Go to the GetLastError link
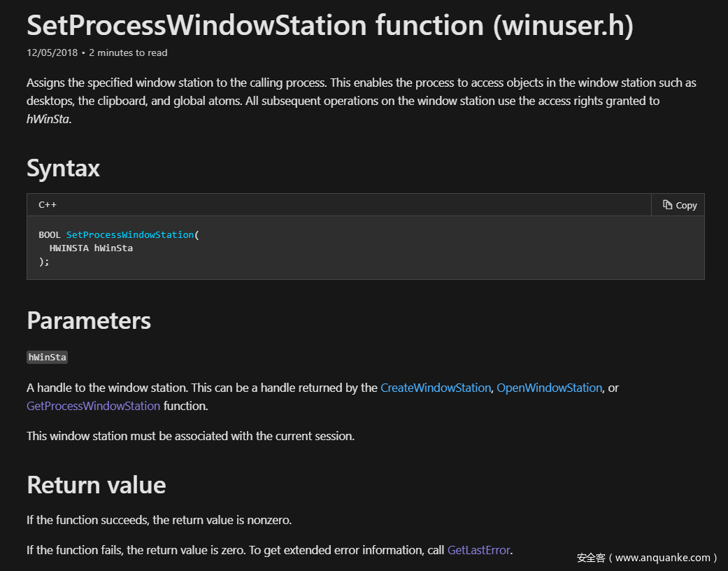Image resolution: width=728 pixels, height=571 pixels. pyautogui.click(x=478, y=550)
